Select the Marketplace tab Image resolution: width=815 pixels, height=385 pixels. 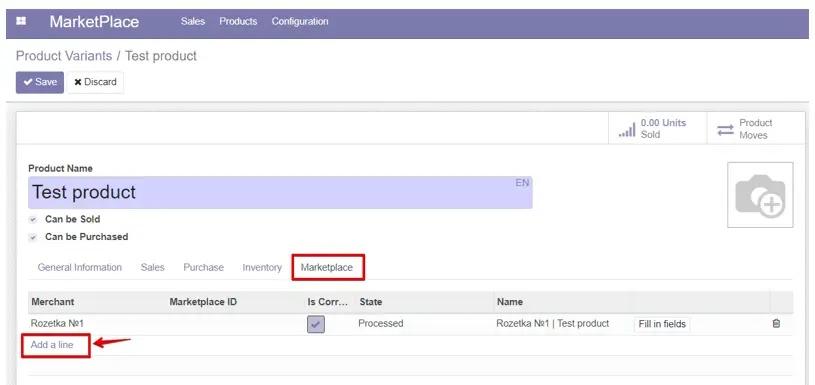click(x=327, y=268)
